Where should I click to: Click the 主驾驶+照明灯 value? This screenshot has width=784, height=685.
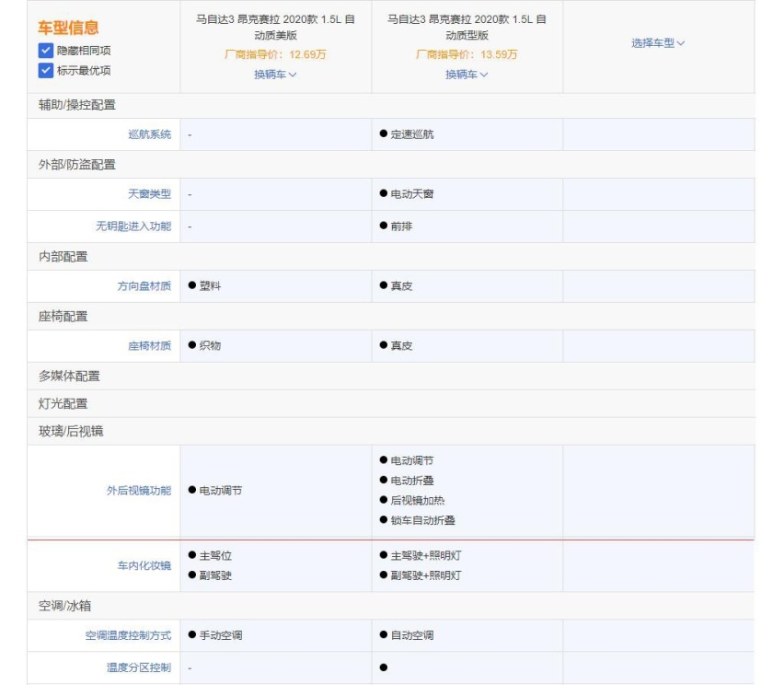[426, 555]
